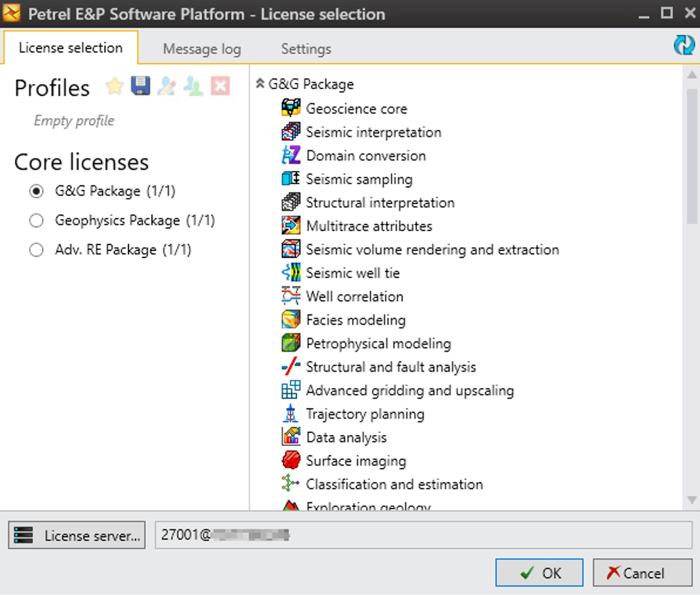Click the yellow star favorite profile icon
Viewport: 700px width, 595px height.
(x=114, y=86)
